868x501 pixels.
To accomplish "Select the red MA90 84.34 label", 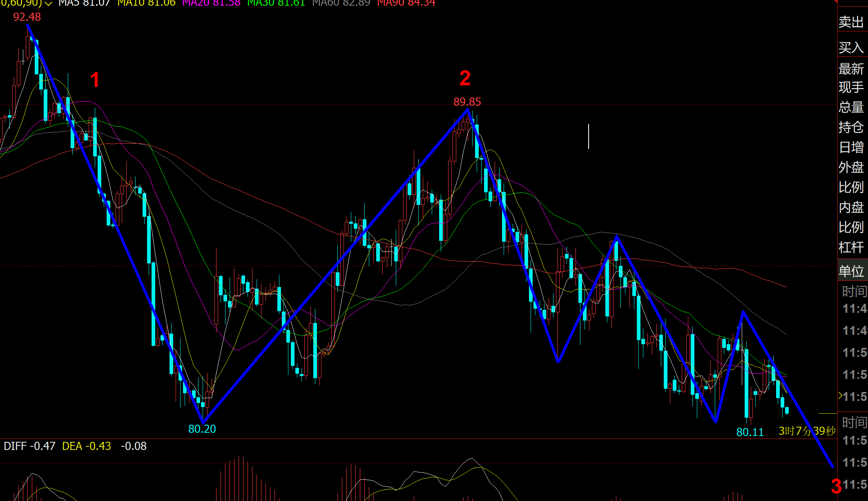I will click(x=406, y=3).
